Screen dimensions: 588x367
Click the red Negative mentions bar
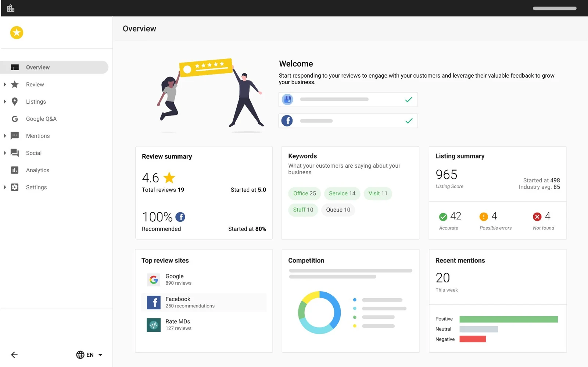(x=473, y=339)
